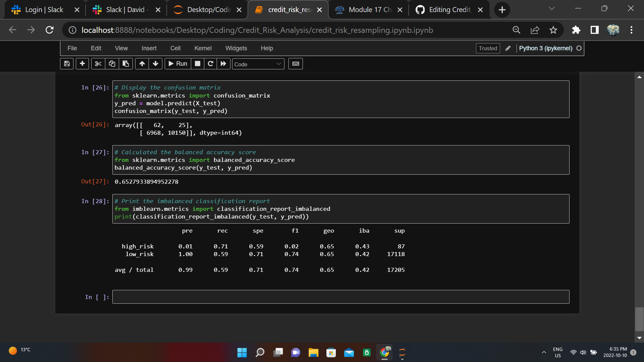Open Chrome's three-dot menu
644x362 pixels.
[x=631, y=30]
